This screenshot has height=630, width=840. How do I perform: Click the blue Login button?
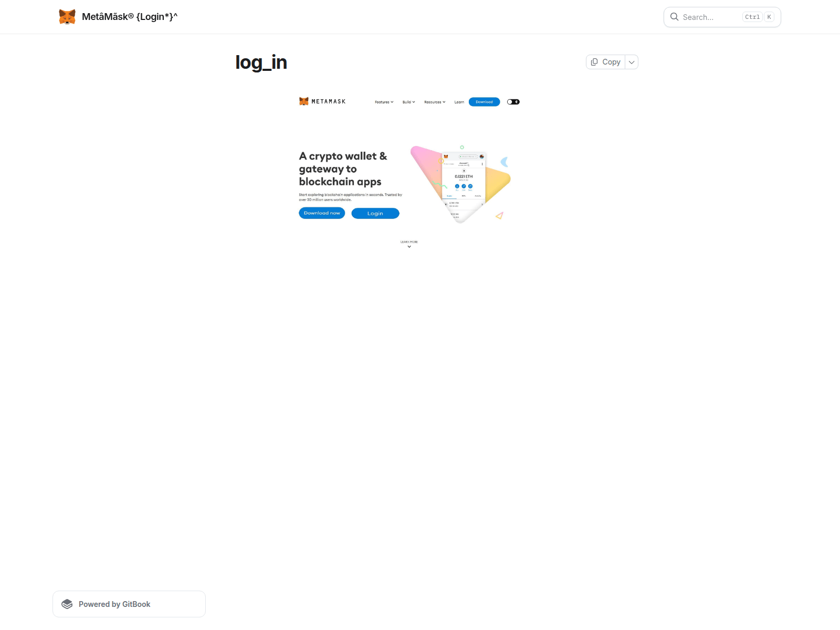[x=375, y=213]
